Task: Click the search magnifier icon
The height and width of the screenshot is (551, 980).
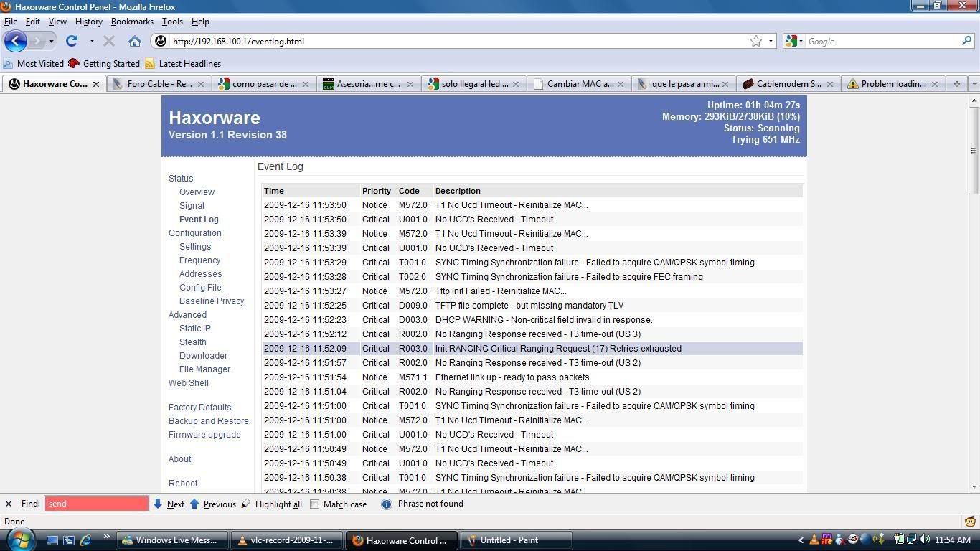Action: [966, 41]
